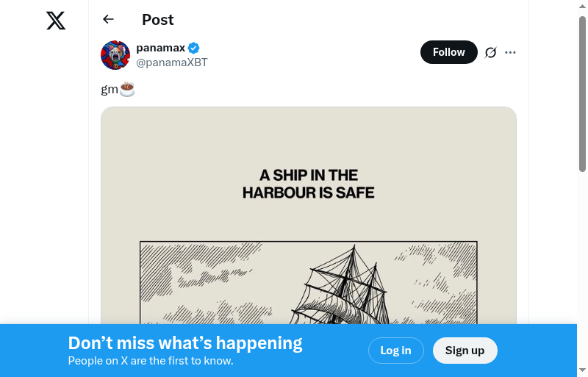The height and width of the screenshot is (377, 588).
Task: Open the panamax display name link
Action: coord(160,48)
